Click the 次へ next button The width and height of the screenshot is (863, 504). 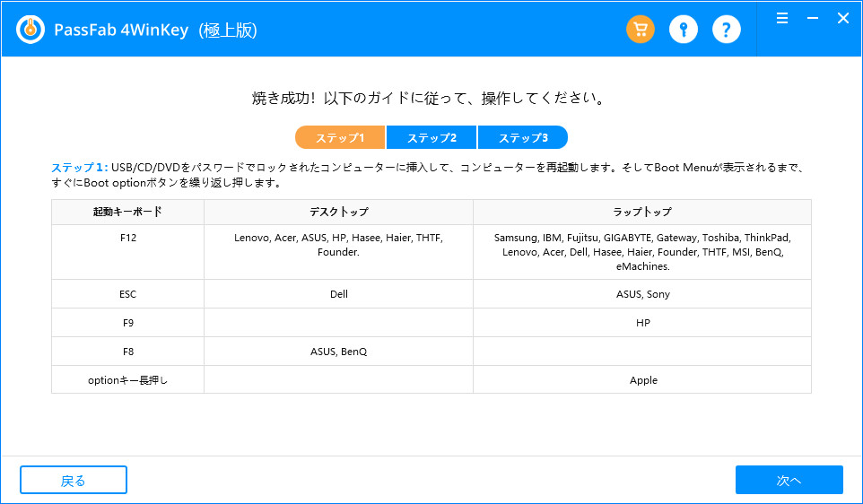789,480
